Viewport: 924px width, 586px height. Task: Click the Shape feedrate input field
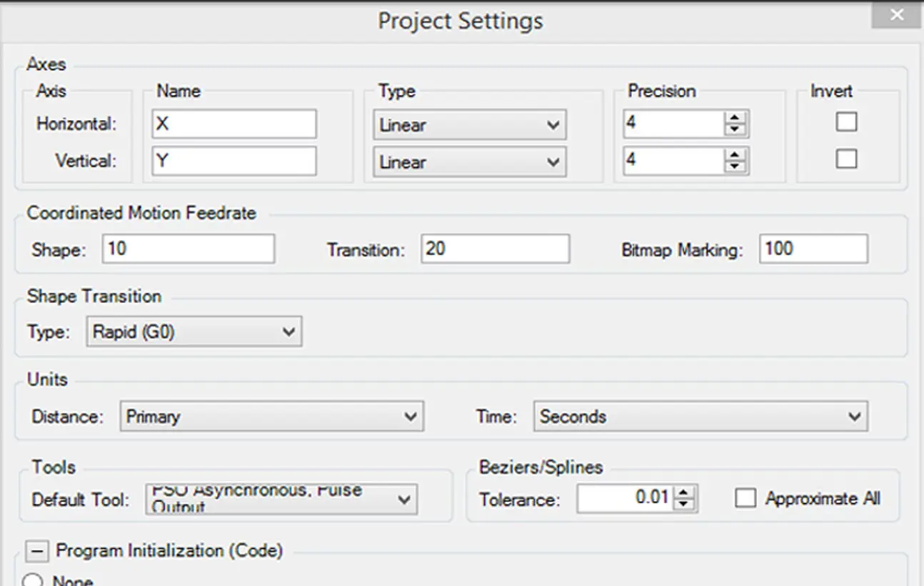click(188, 249)
